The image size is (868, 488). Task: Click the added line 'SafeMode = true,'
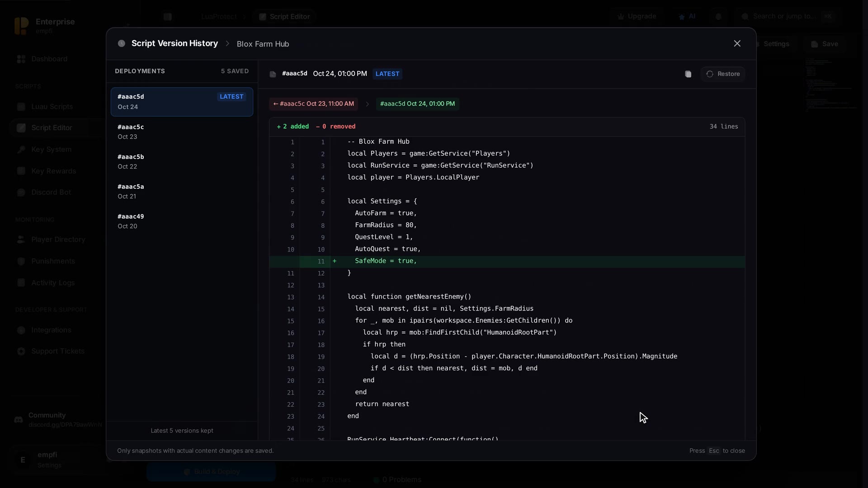click(507, 261)
